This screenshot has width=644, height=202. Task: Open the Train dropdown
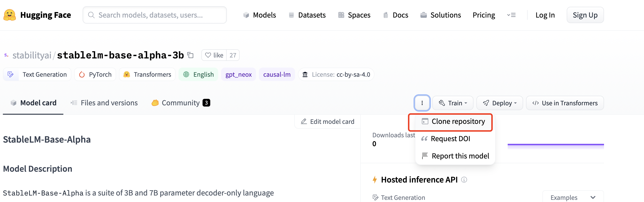pos(453,103)
